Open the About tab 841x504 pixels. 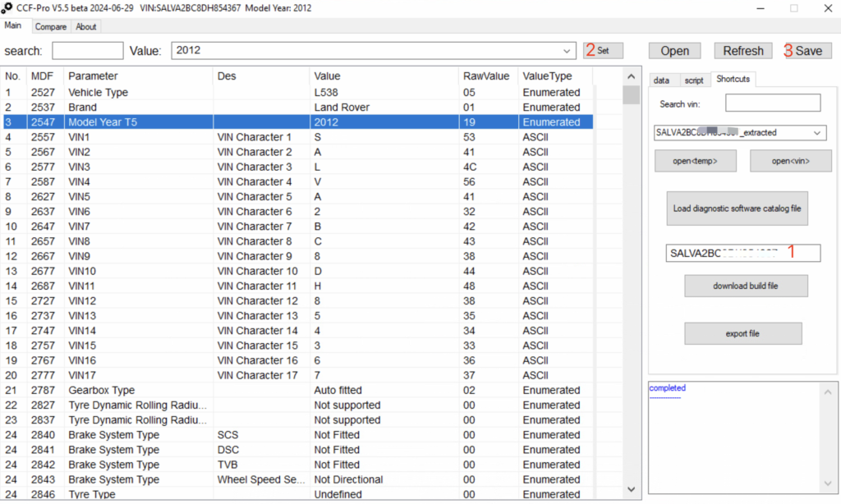pyautogui.click(x=85, y=26)
